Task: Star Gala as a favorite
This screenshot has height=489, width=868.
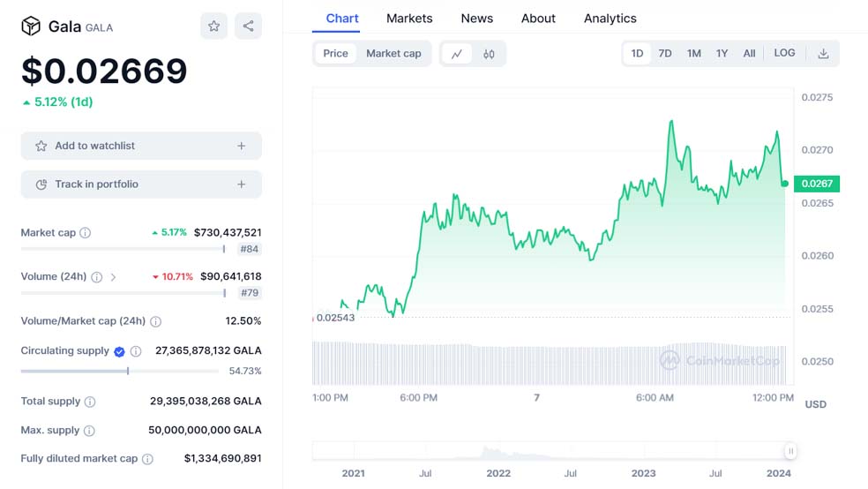Action: click(x=213, y=26)
